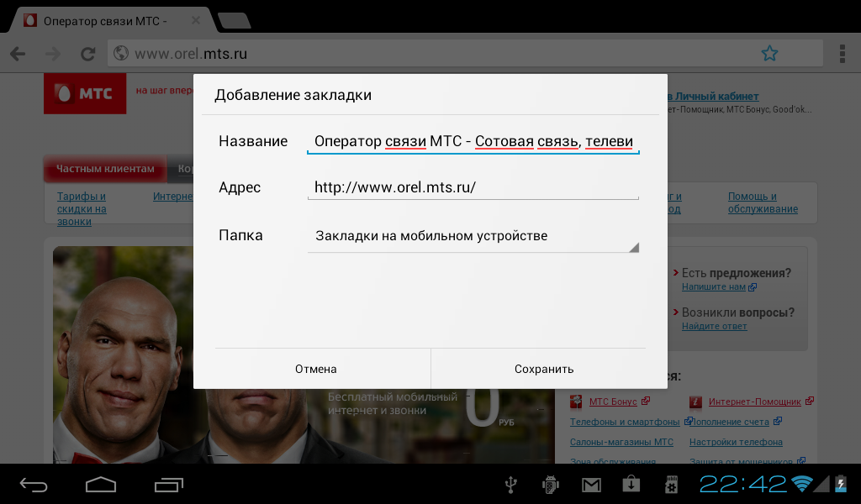Click the Найдите ответ link
The width and height of the screenshot is (861, 504).
pos(715,326)
